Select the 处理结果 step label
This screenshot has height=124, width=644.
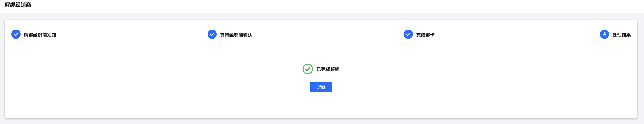pos(621,35)
